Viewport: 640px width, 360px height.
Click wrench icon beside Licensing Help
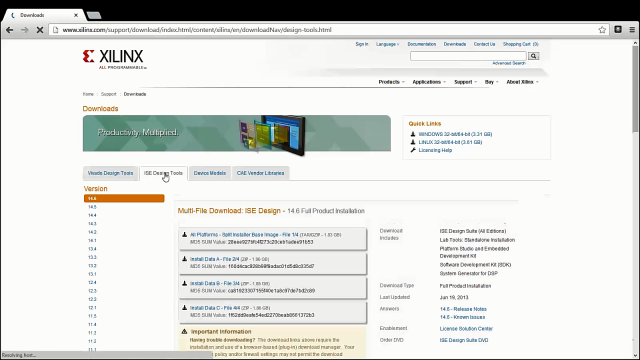(413, 150)
